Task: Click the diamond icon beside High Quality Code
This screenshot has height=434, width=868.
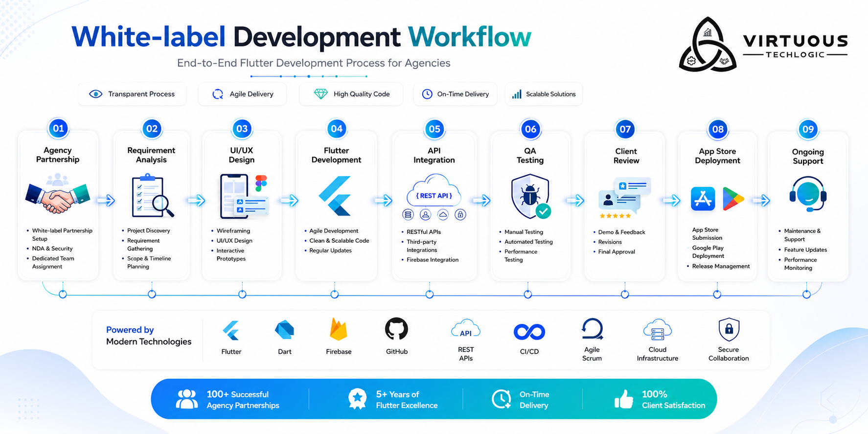Action: (321, 94)
